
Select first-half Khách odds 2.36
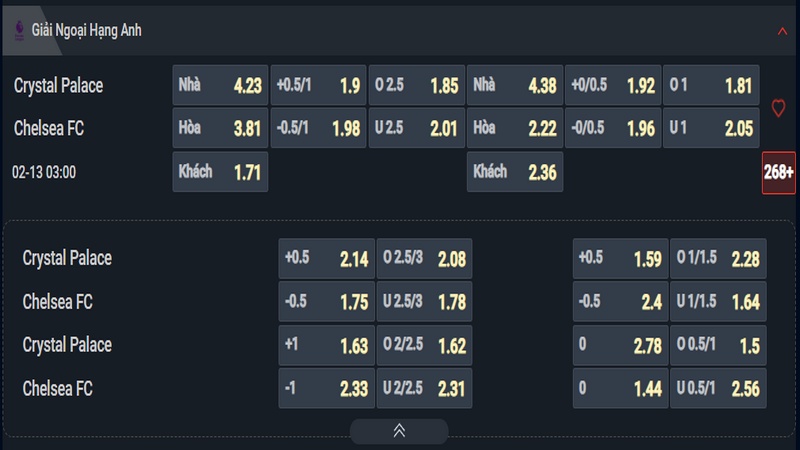point(515,172)
